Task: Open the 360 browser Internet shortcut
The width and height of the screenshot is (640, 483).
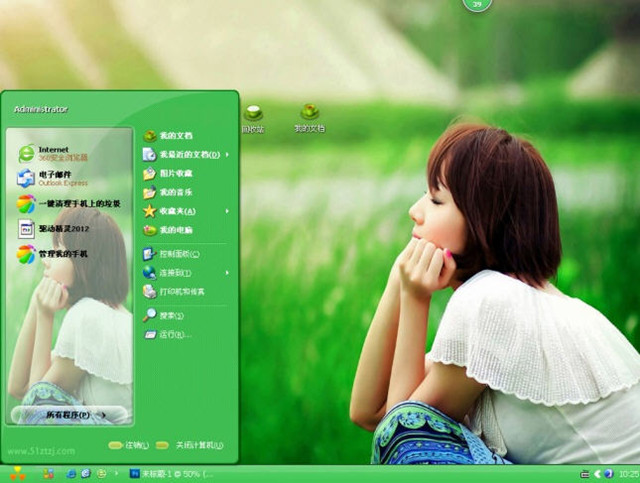Action: (x=53, y=154)
